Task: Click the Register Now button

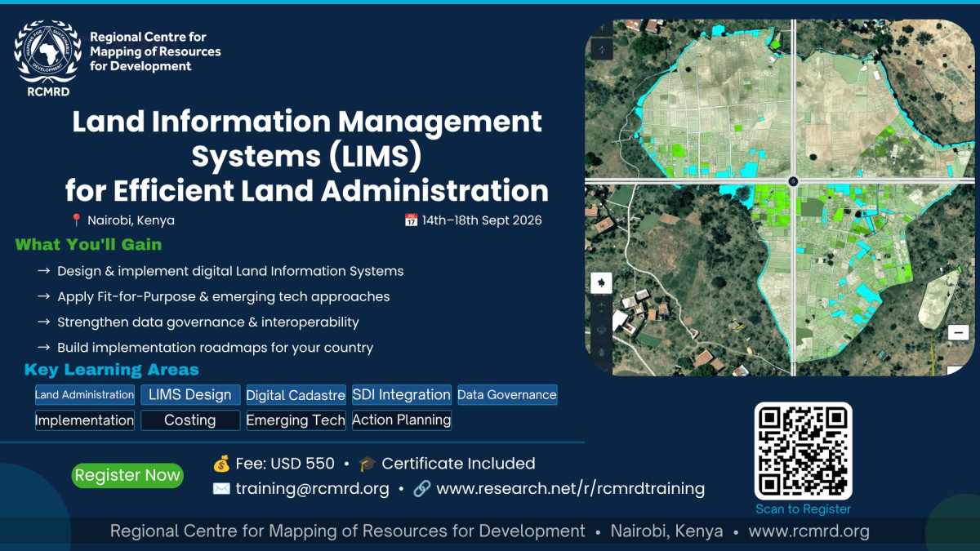Action: click(x=127, y=475)
